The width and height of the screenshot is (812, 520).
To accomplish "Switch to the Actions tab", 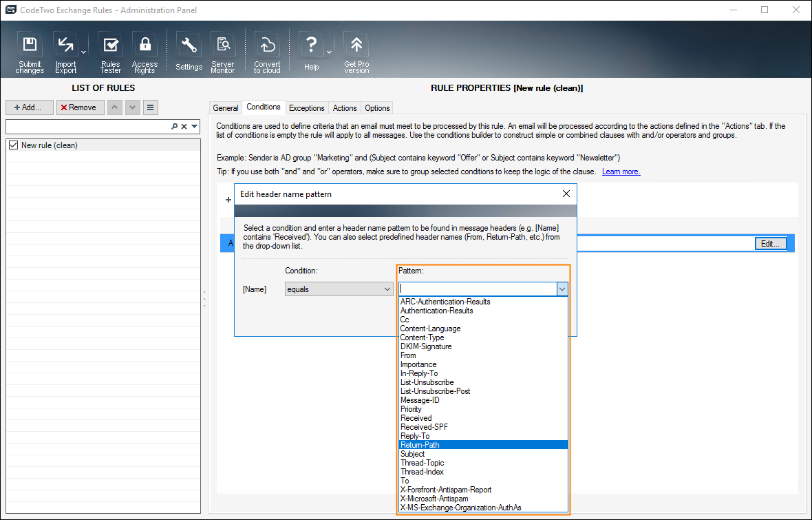I will pyautogui.click(x=344, y=108).
